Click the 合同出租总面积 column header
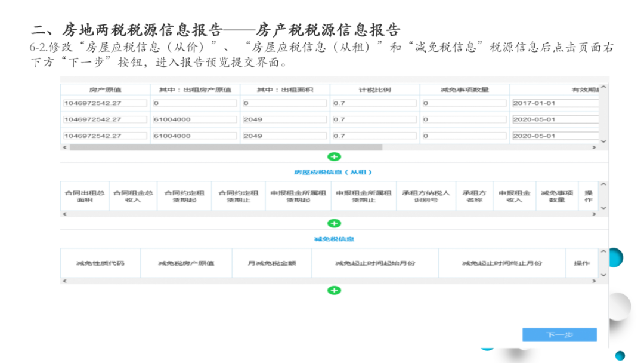The image size is (644, 363). [x=85, y=196]
